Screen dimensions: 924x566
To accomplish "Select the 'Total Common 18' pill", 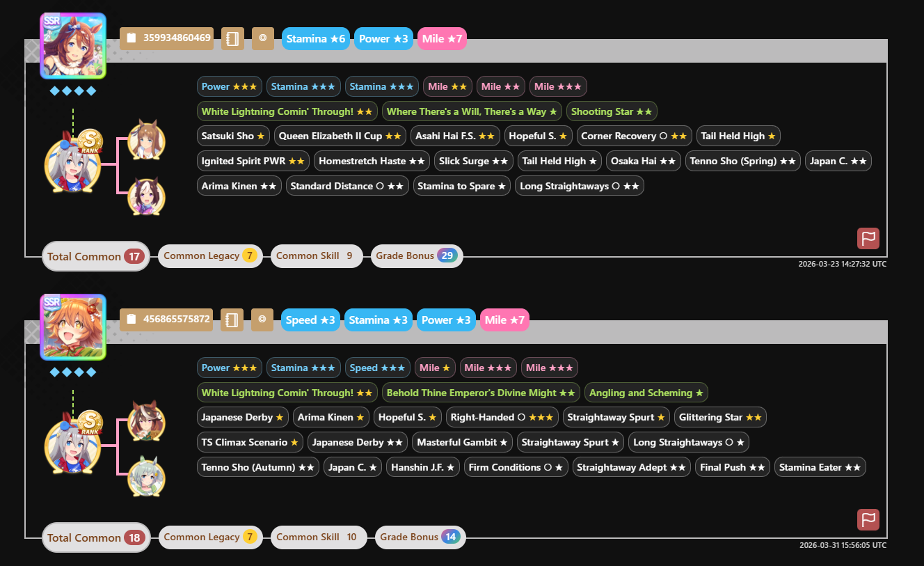I will 96,537.
